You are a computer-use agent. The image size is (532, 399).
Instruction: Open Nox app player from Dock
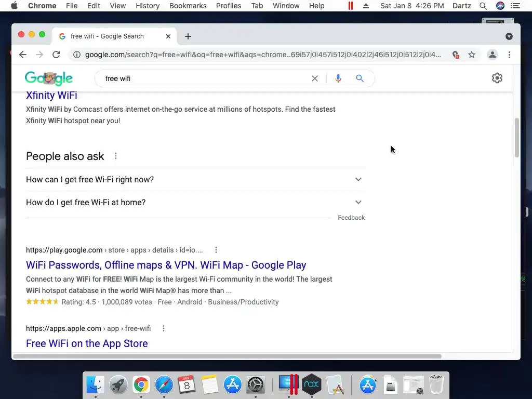pyautogui.click(x=312, y=385)
